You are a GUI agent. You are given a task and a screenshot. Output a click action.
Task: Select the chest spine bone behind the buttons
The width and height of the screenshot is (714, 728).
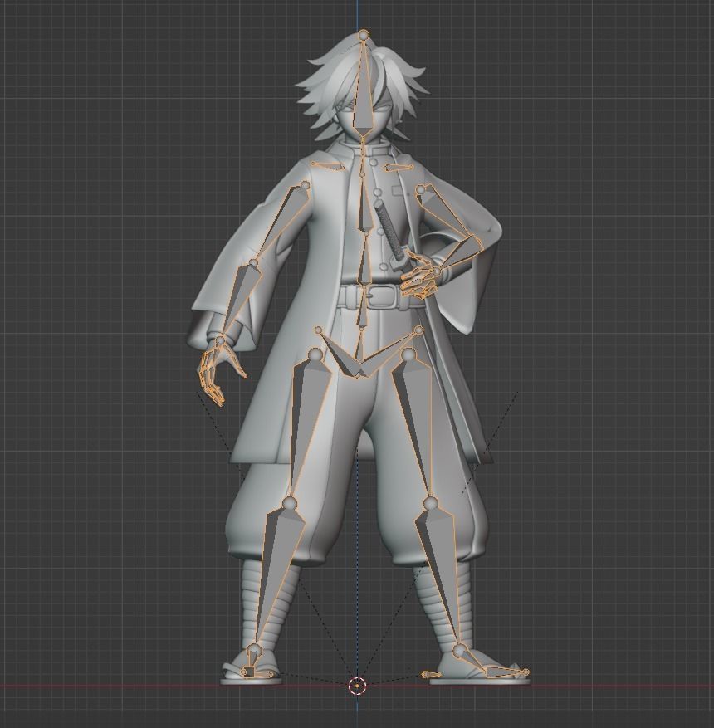coord(365,205)
